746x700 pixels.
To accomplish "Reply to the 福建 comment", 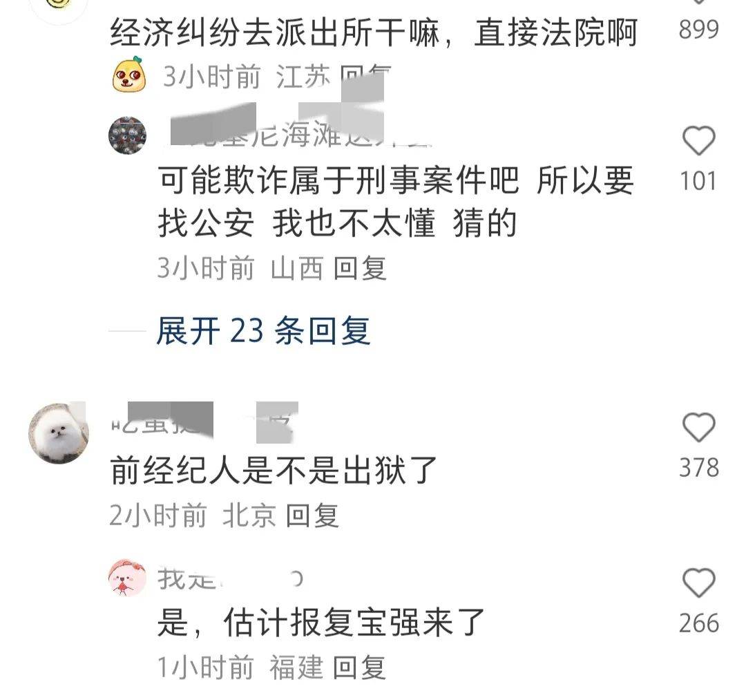I will (359, 667).
